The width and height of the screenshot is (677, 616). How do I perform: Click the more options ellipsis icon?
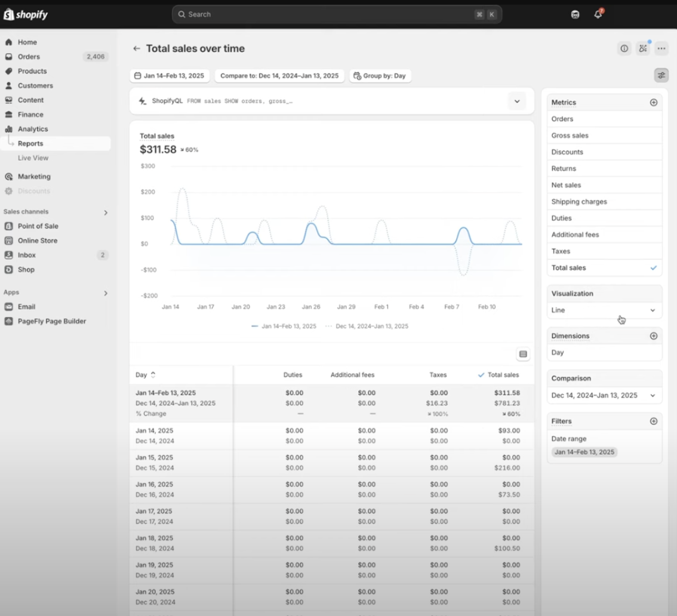661,48
